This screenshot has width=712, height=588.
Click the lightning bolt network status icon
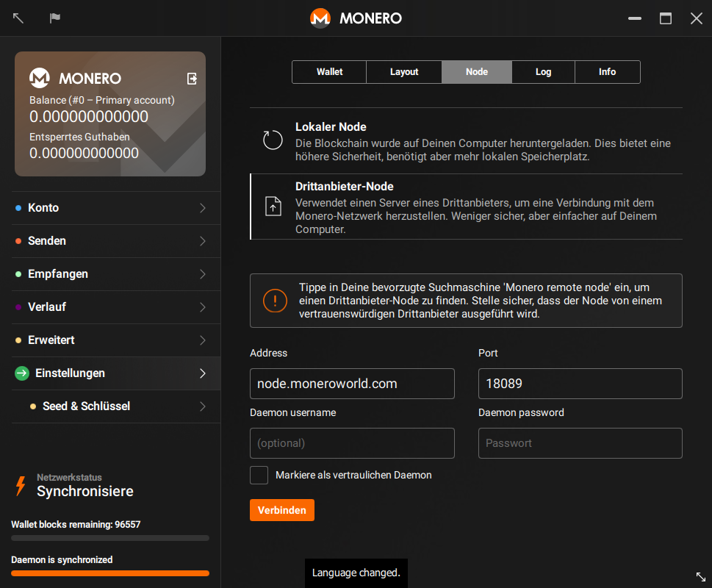(21, 486)
